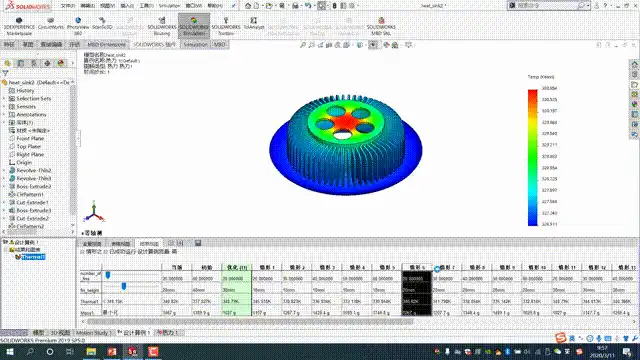Open Windows Start menu

click(x=10, y=351)
